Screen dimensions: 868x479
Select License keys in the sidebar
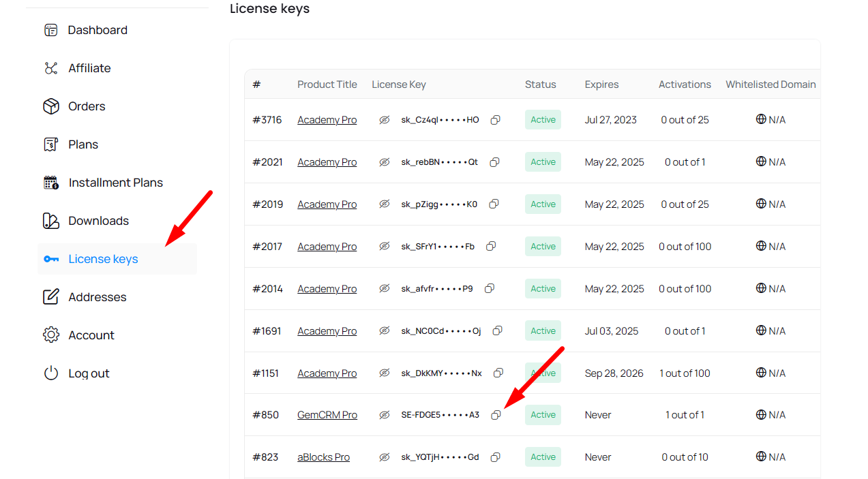[117, 259]
